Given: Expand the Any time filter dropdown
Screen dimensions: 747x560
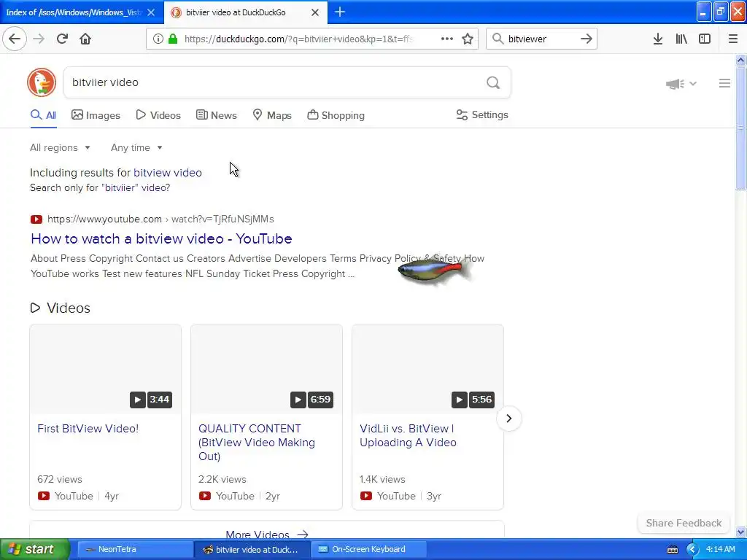Looking at the screenshot, I should pos(136,147).
